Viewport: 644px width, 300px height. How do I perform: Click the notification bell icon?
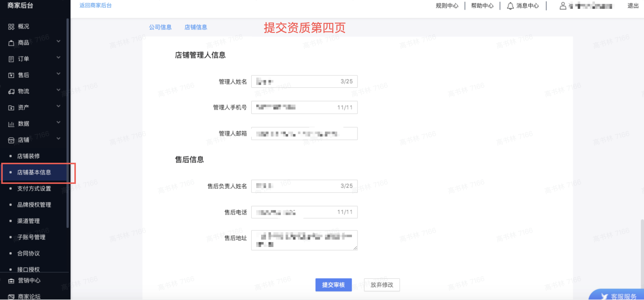510,6
